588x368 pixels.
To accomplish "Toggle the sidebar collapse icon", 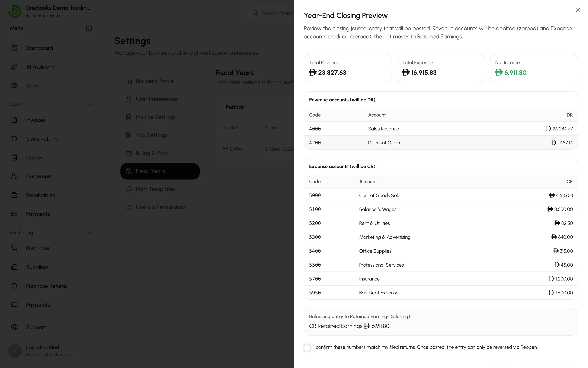I will coord(89,28).
